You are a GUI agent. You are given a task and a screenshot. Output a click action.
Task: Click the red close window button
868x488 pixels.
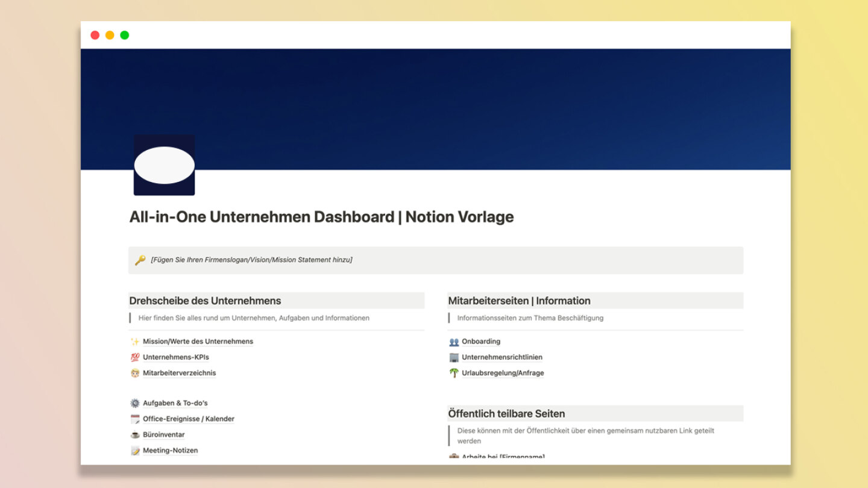pos(95,35)
